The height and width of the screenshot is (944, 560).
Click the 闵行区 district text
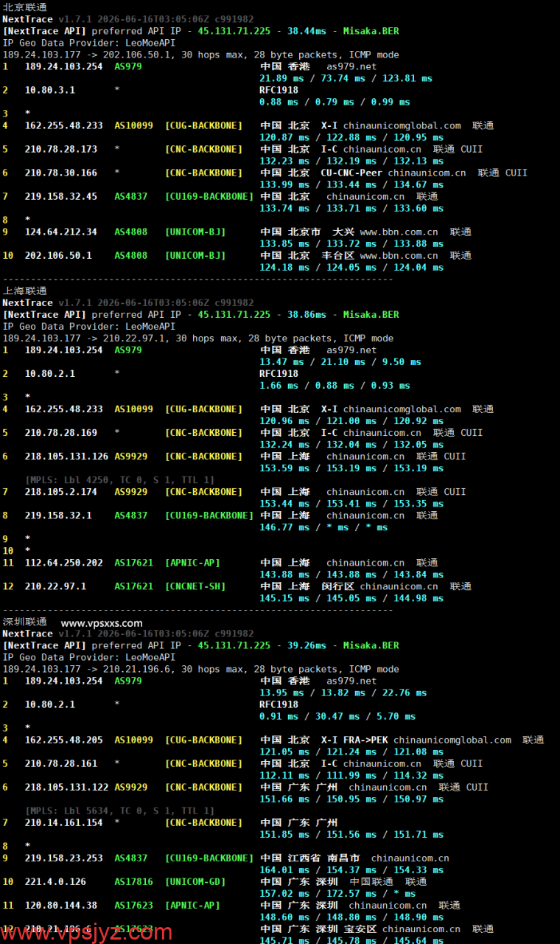(338, 586)
